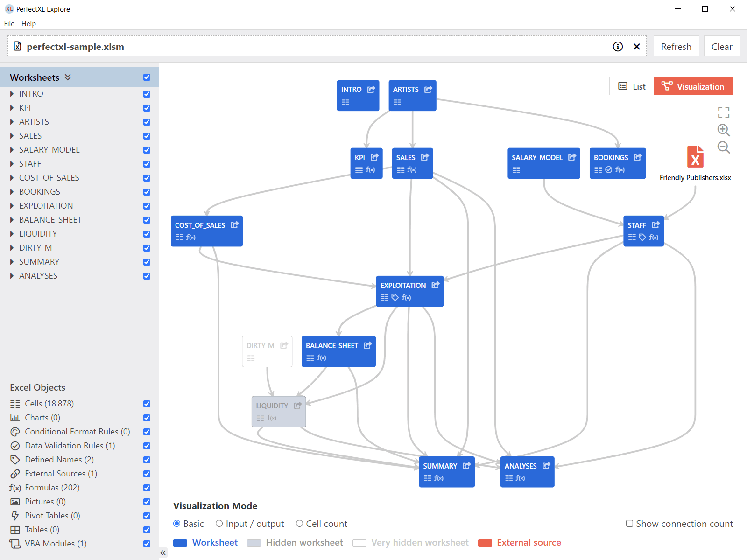The height and width of the screenshot is (560, 747).
Task: Open the File menu
Action: point(9,24)
